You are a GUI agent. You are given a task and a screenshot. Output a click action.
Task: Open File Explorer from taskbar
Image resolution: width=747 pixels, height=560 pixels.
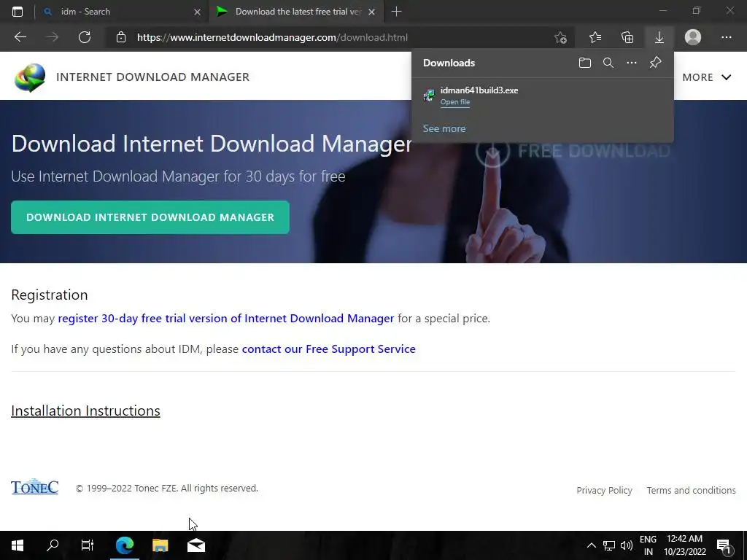(x=160, y=545)
